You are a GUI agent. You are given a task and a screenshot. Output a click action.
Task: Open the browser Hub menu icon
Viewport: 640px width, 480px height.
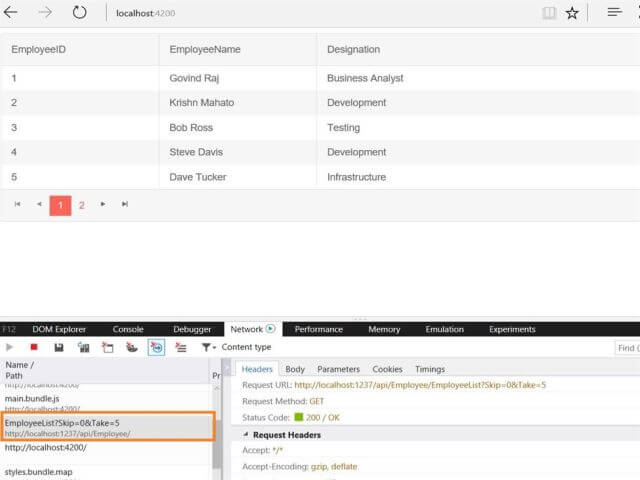click(614, 12)
